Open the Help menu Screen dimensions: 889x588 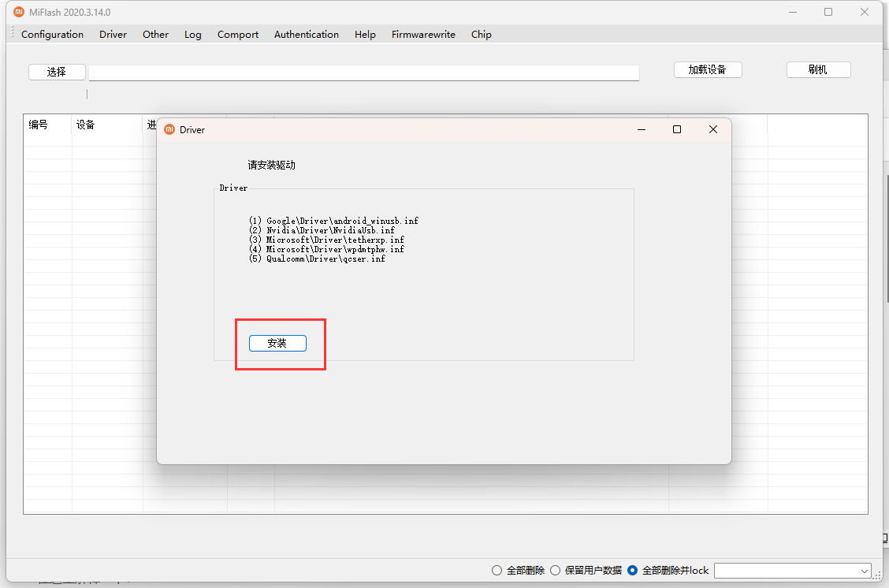click(x=365, y=35)
